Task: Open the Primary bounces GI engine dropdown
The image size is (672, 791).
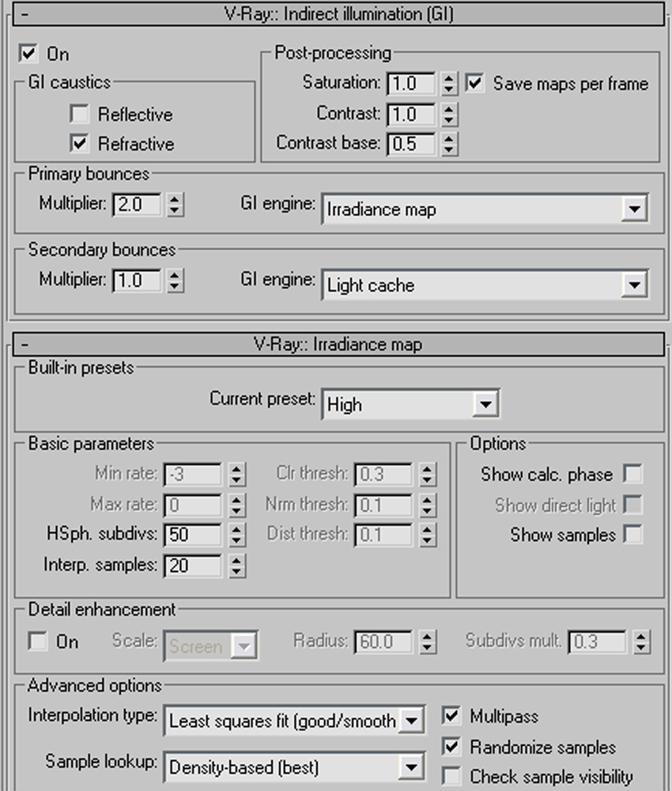Action: coord(634,210)
